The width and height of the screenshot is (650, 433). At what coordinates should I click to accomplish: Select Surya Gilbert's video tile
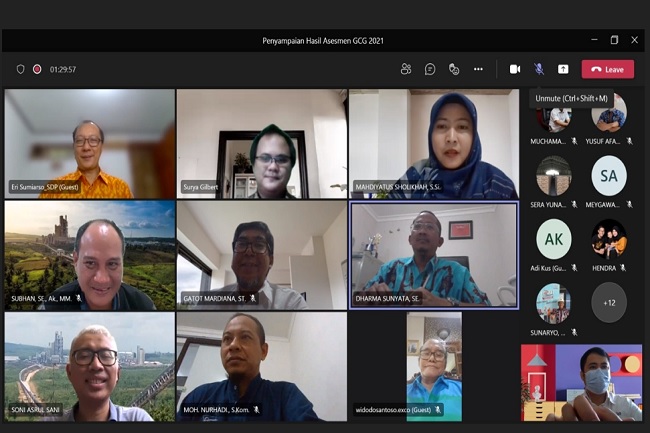(x=261, y=144)
